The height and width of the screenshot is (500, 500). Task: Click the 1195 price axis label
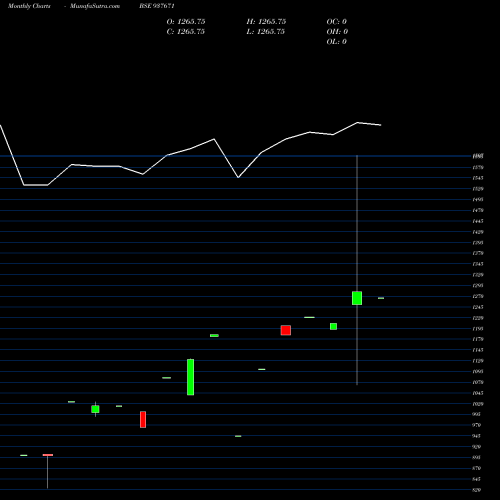coord(478,329)
